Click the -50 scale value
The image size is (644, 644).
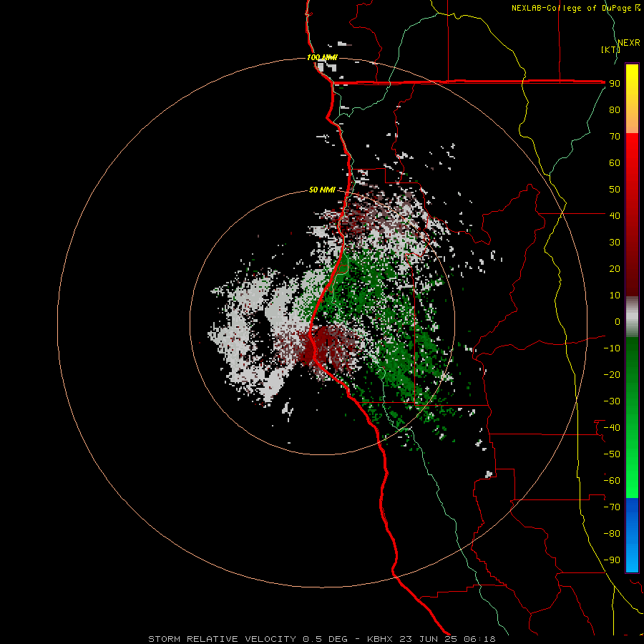[612, 454]
